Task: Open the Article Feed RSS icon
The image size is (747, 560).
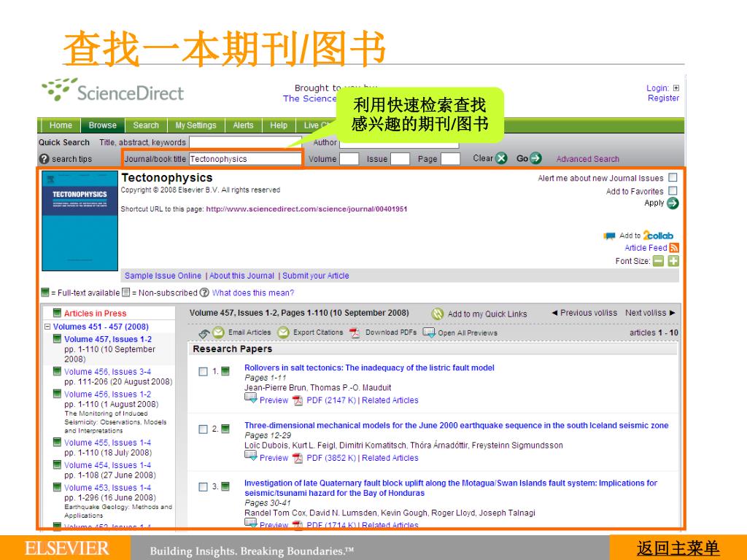Action: point(673,248)
